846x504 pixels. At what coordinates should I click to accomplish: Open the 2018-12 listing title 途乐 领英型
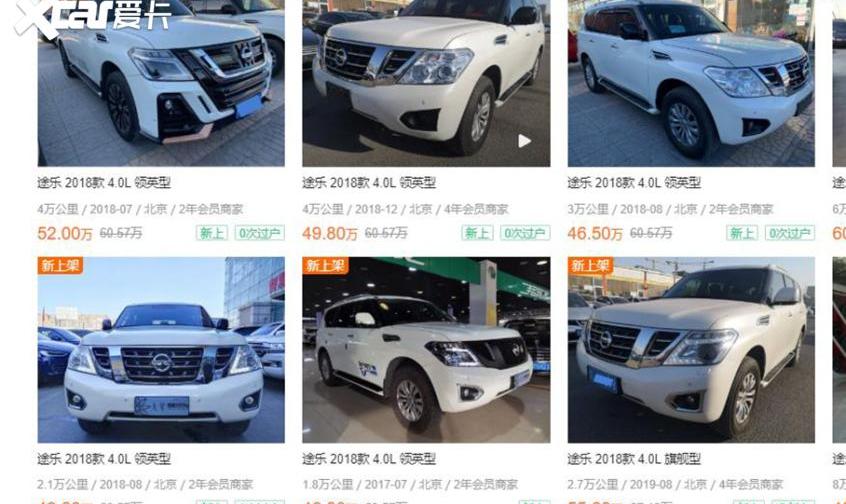[x=369, y=183]
